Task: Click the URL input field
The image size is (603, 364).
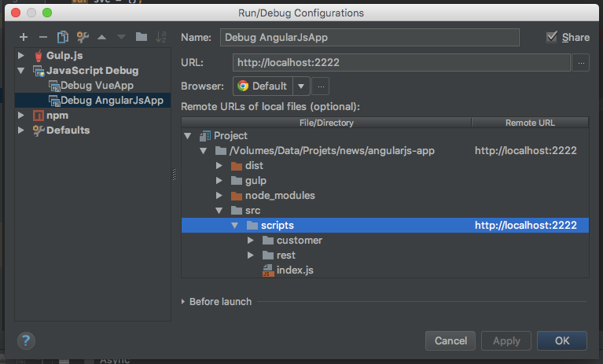Action: click(401, 63)
